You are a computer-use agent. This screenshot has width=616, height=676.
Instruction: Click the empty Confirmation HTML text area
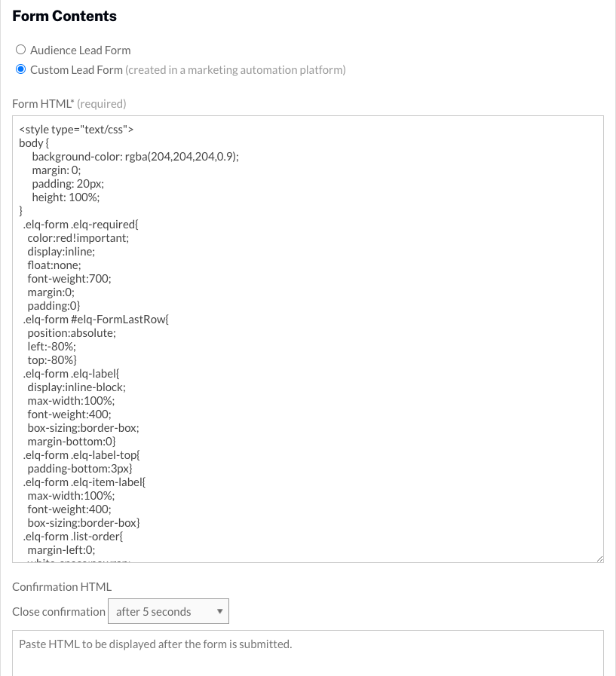click(x=302, y=652)
